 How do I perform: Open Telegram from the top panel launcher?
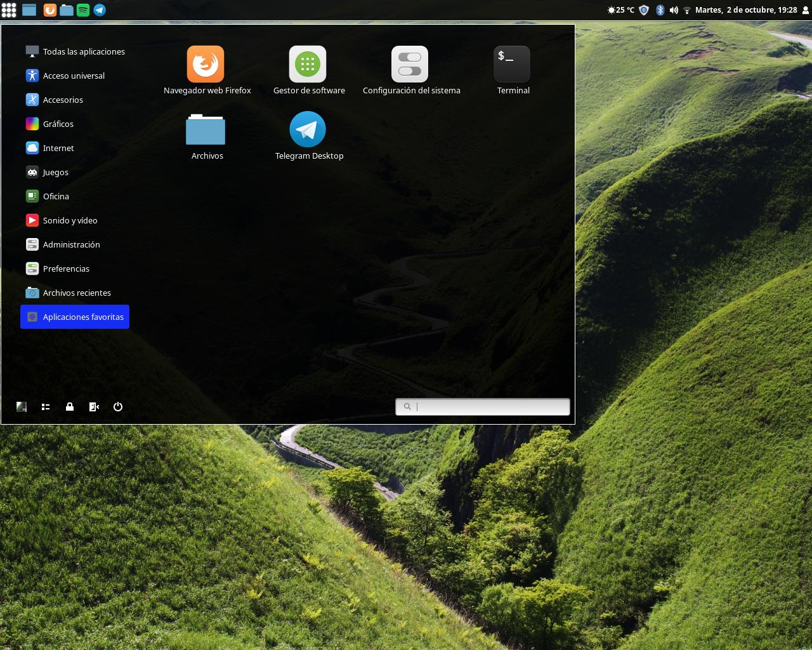click(x=100, y=10)
